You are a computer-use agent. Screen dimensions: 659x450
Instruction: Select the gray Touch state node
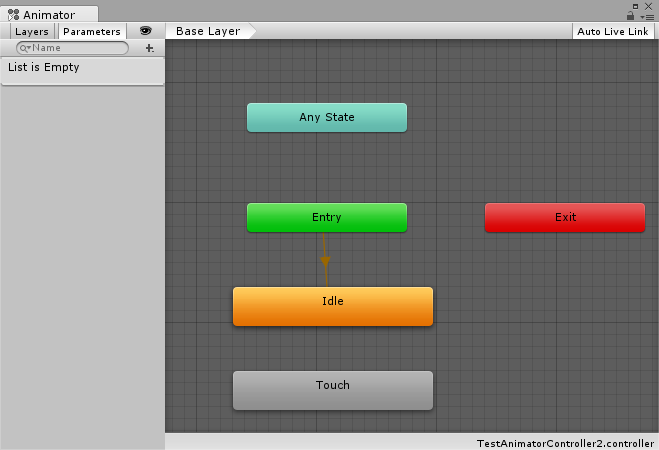(333, 390)
